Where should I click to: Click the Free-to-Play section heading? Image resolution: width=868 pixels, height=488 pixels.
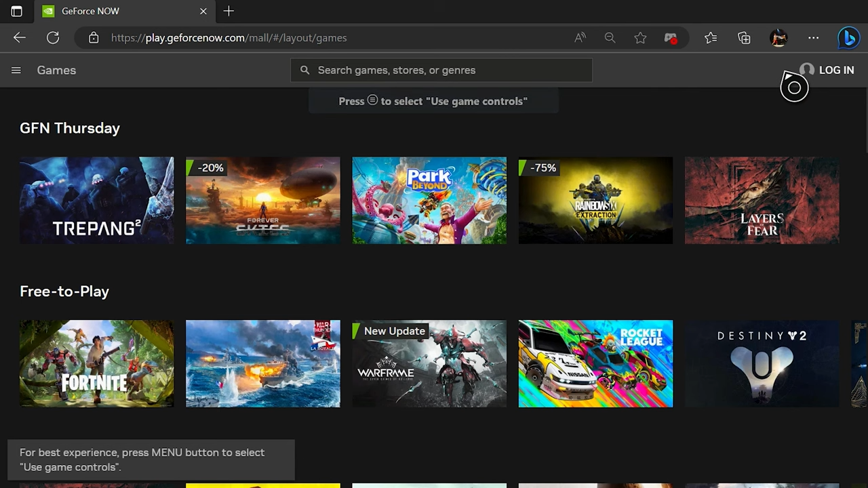64,291
